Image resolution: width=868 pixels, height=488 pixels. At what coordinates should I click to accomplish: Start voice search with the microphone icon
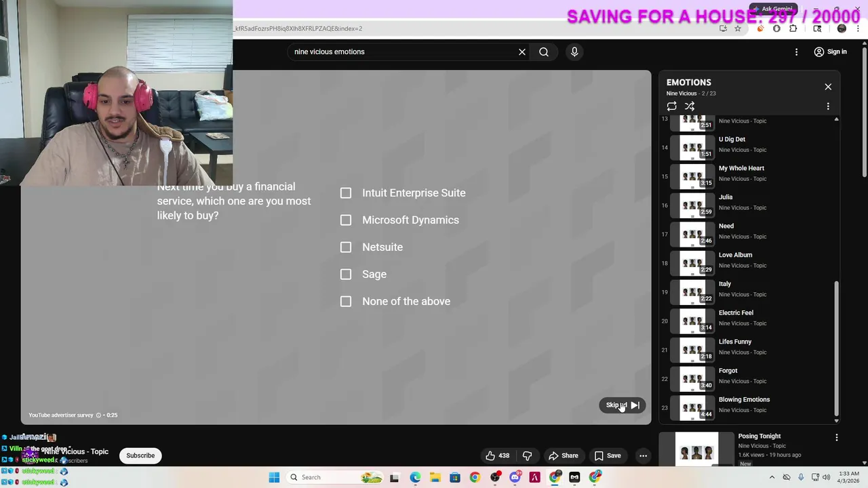tap(574, 52)
